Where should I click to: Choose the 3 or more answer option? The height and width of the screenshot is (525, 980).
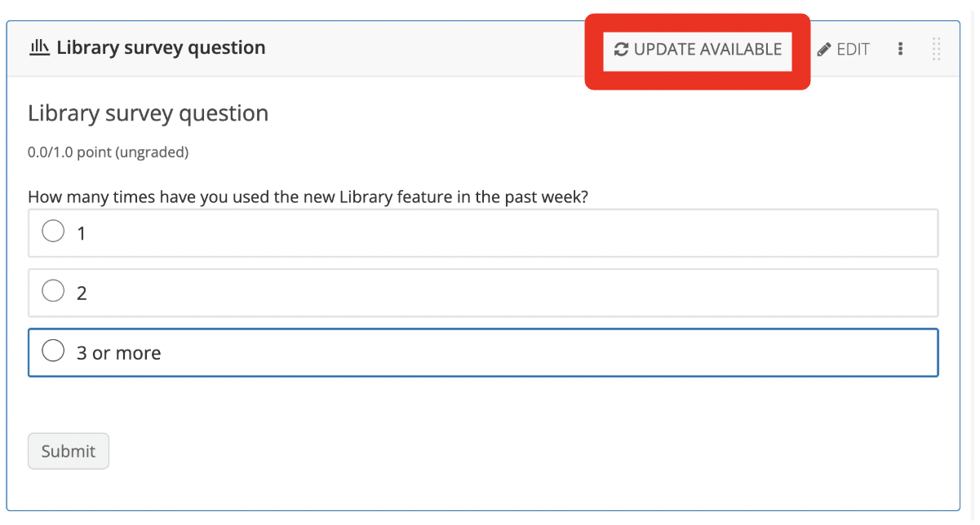point(52,351)
